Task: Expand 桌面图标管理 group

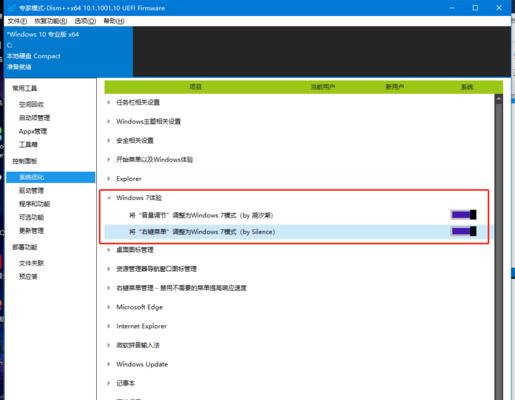Action: 108,250
